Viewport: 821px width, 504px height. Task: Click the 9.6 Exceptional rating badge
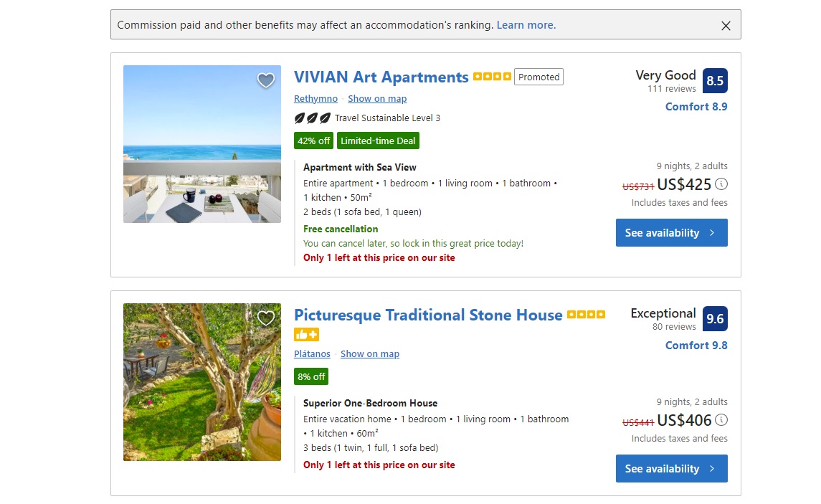coord(714,318)
